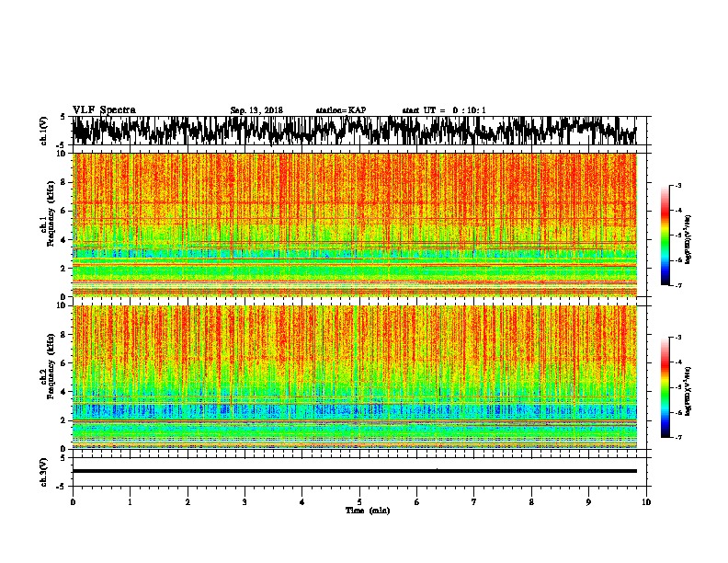The height and width of the screenshot is (563, 728).
Task: Click the "station=KAP" header label
Action: click(x=341, y=110)
